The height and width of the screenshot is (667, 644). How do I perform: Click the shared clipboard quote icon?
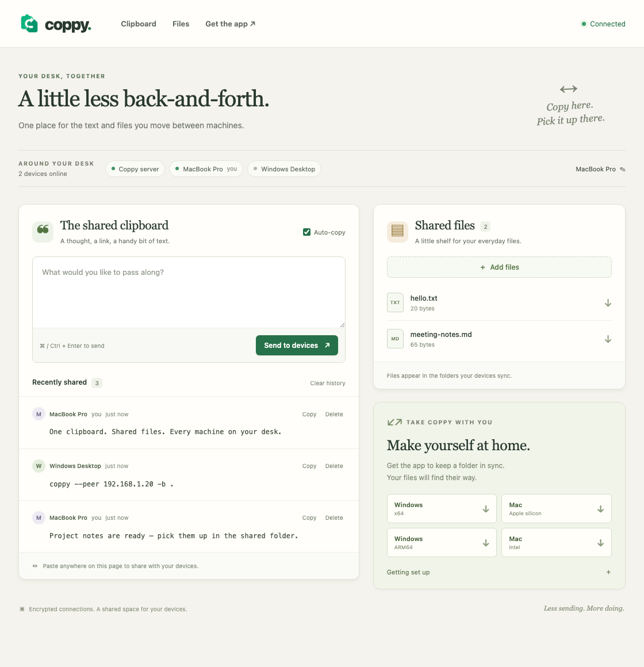pos(43,232)
